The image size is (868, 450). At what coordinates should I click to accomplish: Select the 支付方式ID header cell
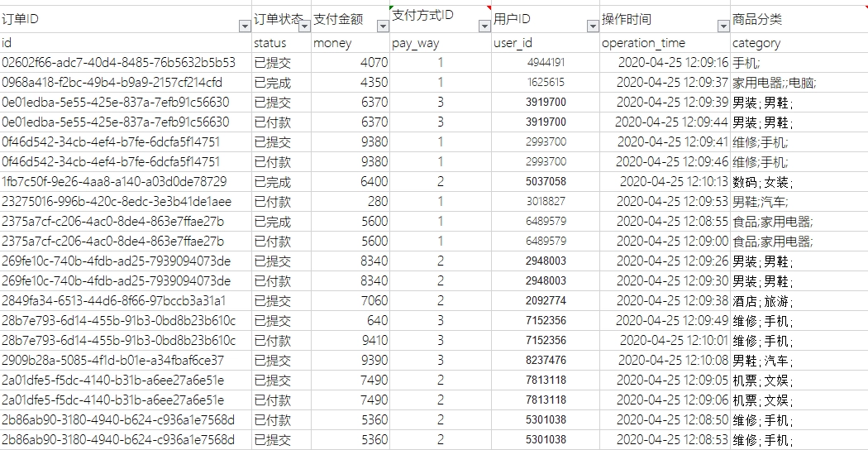(x=441, y=19)
